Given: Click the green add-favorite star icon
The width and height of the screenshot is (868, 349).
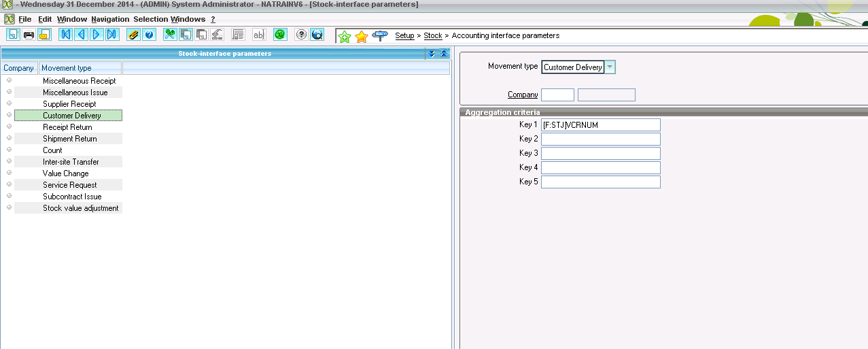Looking at the screenshot, I should [x=345, y=36].
